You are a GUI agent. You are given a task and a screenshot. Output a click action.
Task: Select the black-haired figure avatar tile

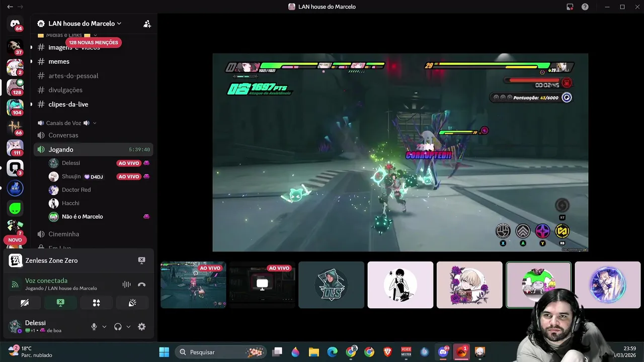400,285
